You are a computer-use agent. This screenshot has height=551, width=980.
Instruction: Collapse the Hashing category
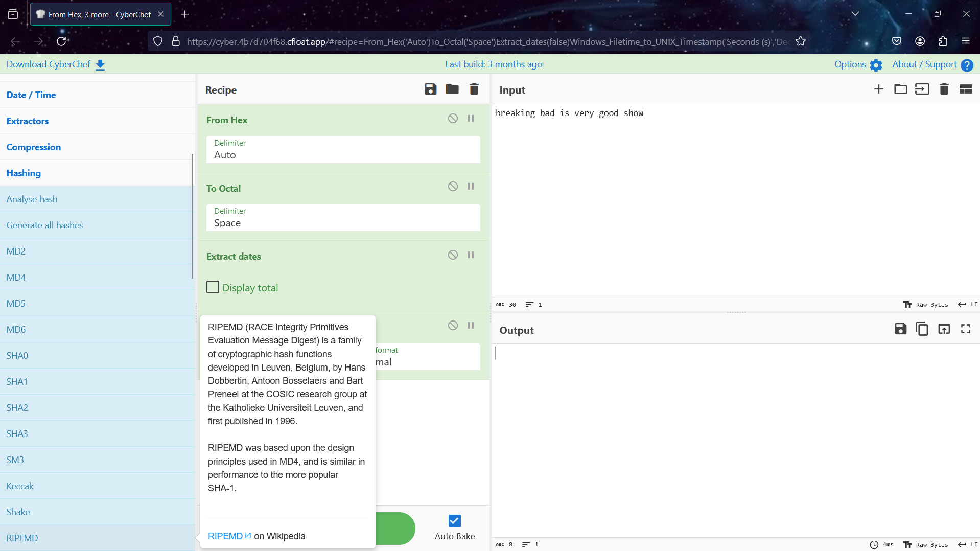coord(97,173)
